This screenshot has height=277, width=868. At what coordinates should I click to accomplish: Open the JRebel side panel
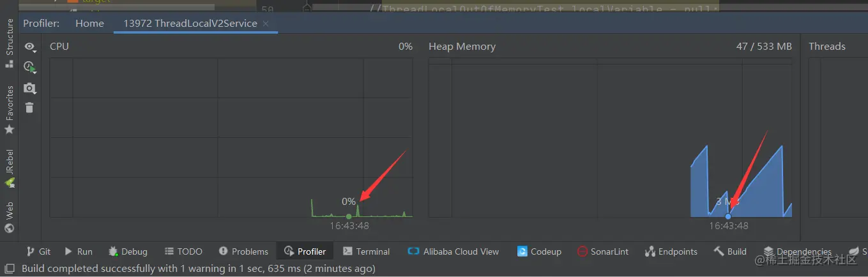[x=9, y=168]
